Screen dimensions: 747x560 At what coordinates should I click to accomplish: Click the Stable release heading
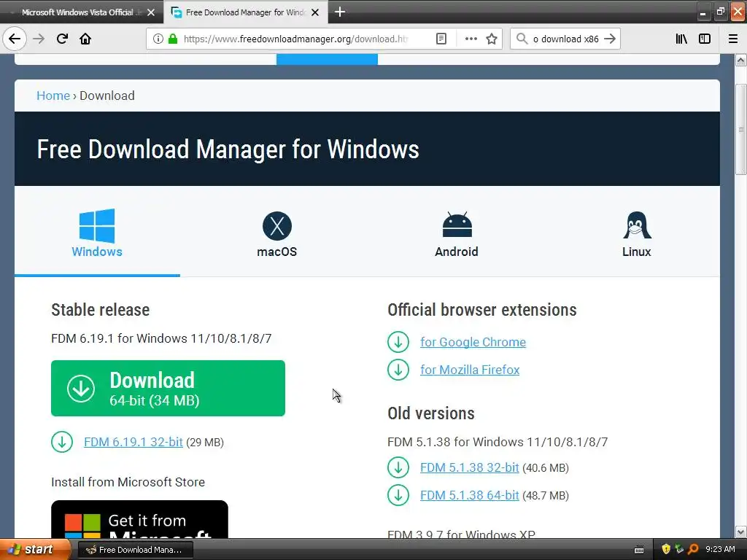point(101,310)
